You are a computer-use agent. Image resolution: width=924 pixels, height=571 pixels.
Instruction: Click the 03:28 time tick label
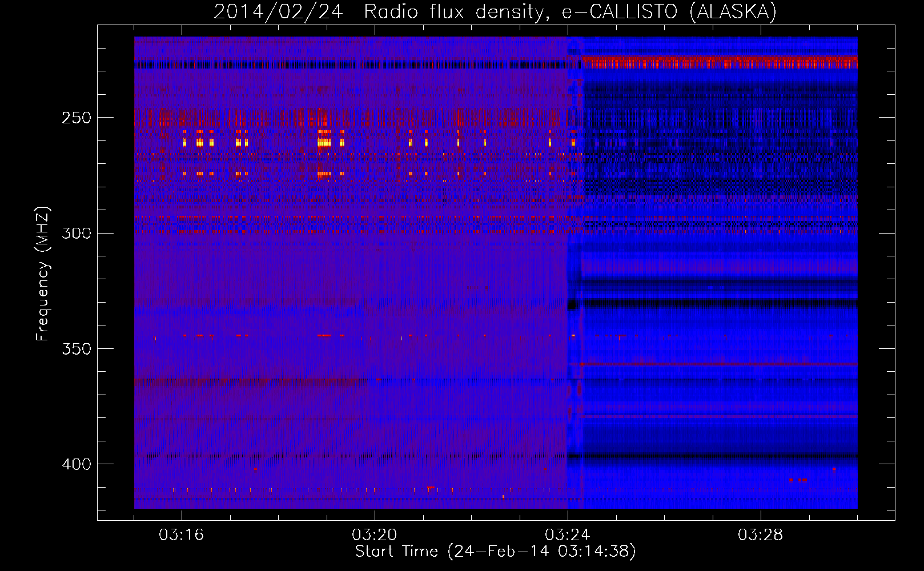(x=761, y=535)
